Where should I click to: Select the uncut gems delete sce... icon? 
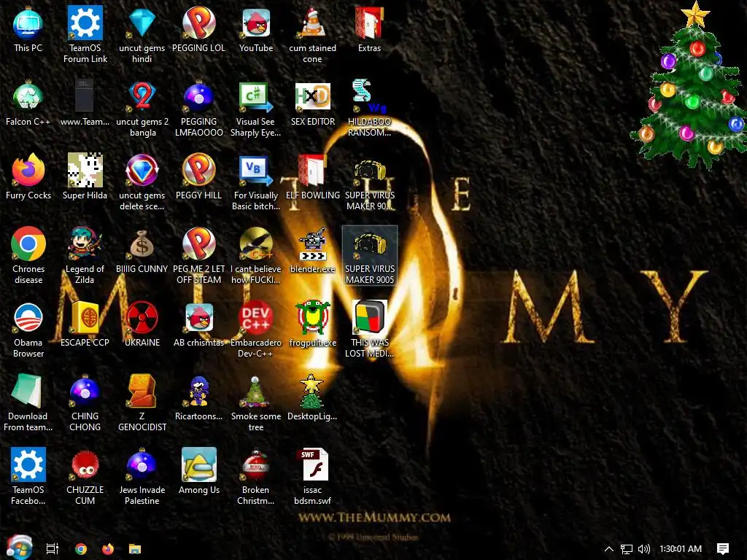point(142,182)
